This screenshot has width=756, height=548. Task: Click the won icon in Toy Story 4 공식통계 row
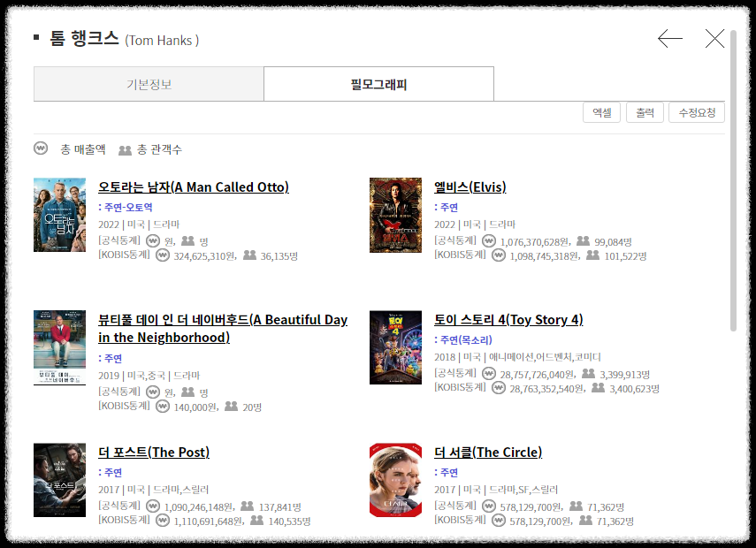coord(489,374)
